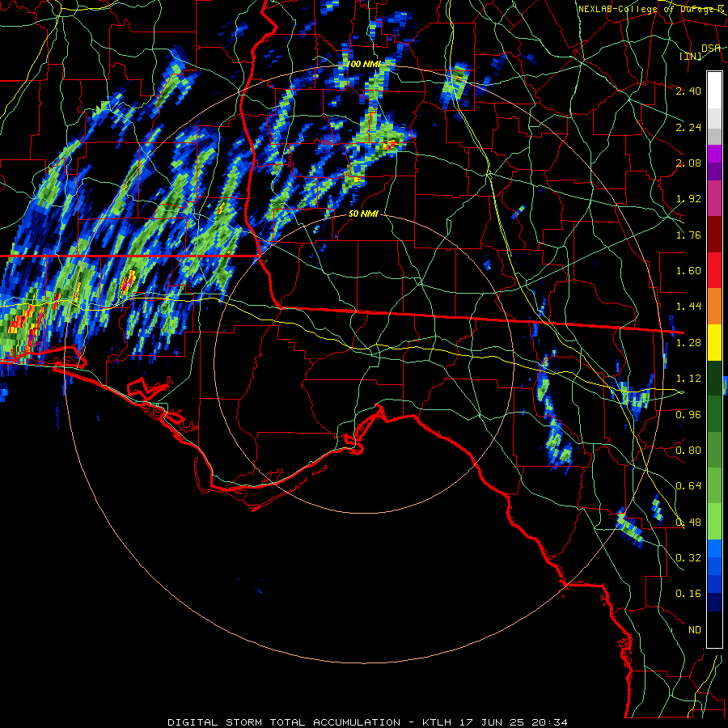Click the DSA product label
Screen dimensions: 728x728
click(711, 48)
